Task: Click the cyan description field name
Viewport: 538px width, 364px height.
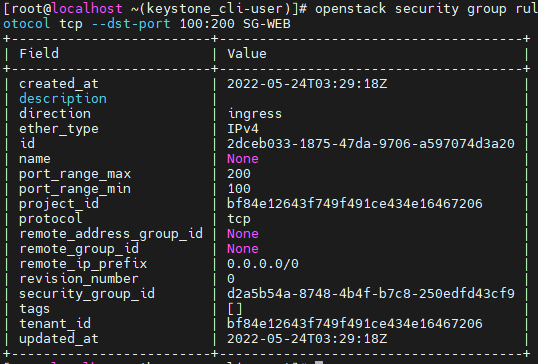Action: point(63,99)
